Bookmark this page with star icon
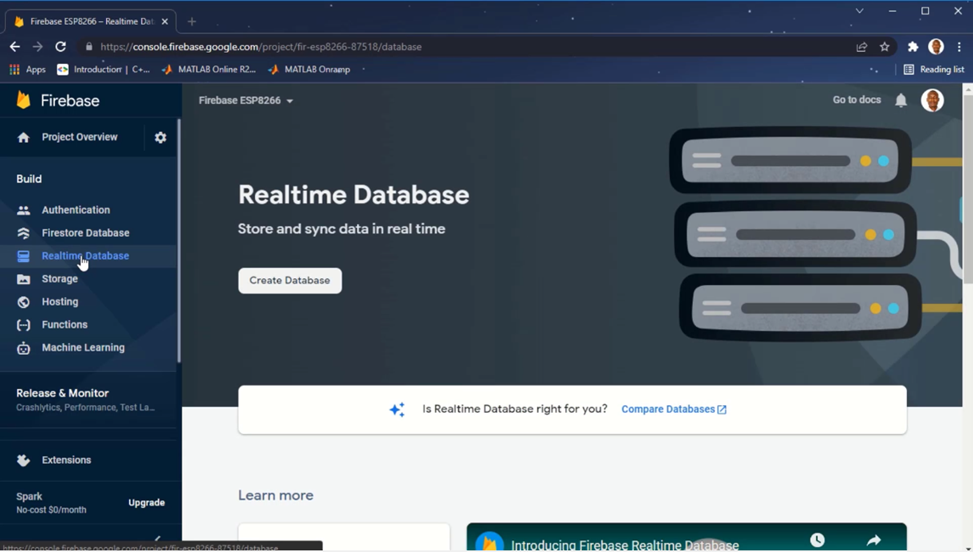Image resolution: width=973 pixels, height=552 pixels. (884, 47)
